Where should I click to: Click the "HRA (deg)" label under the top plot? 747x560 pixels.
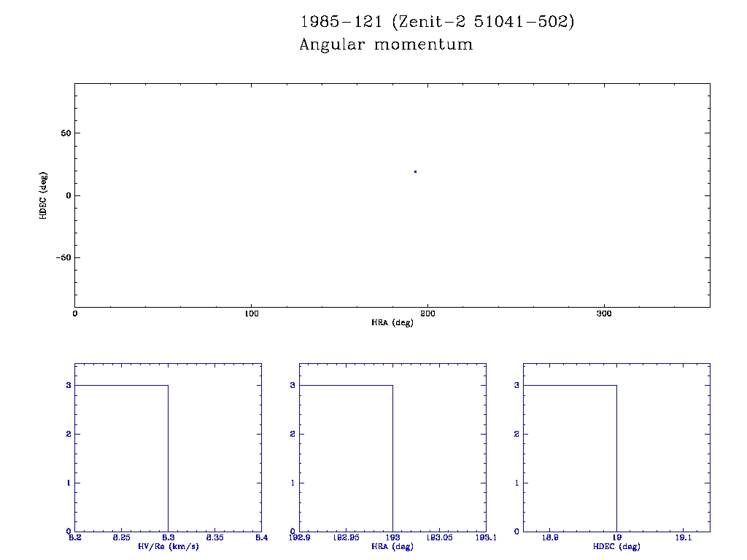(392, 322)
